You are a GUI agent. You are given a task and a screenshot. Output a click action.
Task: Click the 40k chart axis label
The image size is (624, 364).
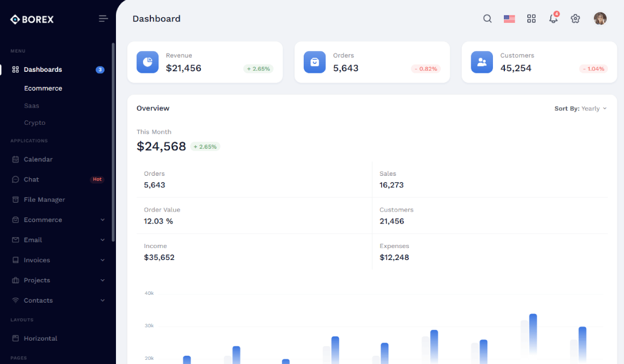149,293
